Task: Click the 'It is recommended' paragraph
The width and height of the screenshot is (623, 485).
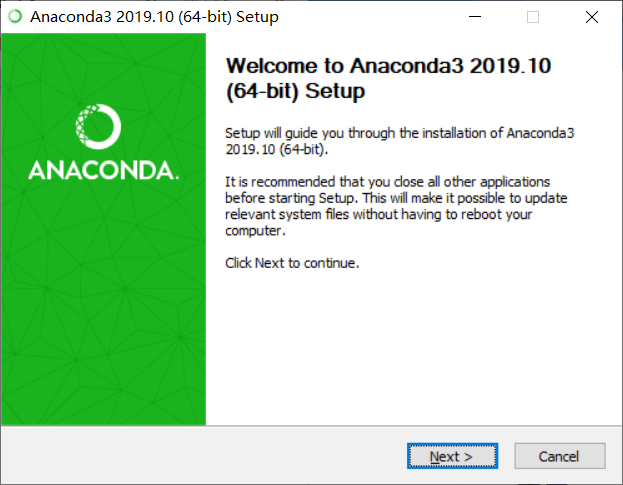Action: [x=388, y=181]
